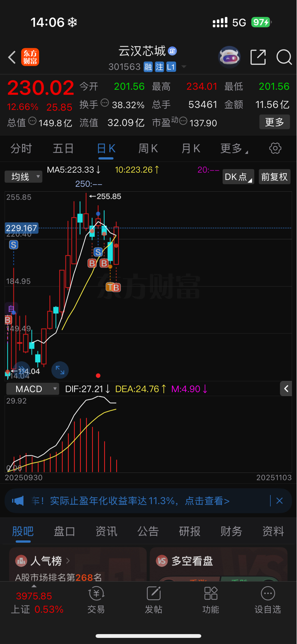Image resolution: width=297 pixels, height=644 pixels.
Task: Open the promotion link 点击查看
Action: 207,501
